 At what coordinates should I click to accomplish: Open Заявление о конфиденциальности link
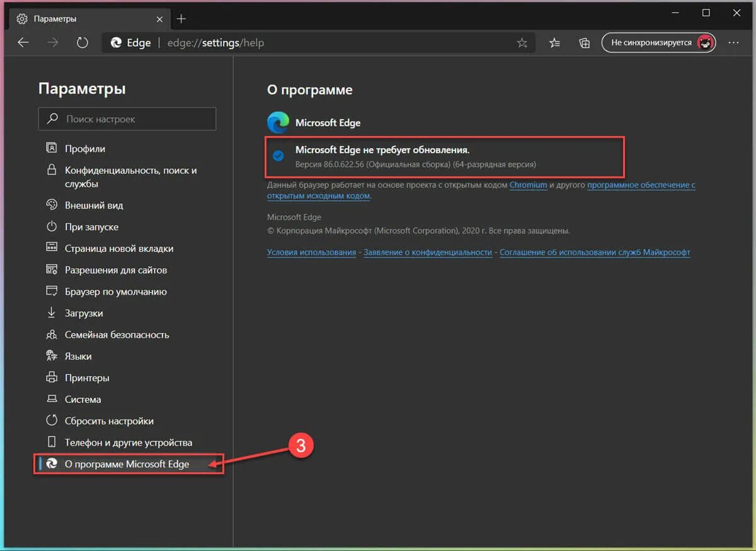click(427, 252)
